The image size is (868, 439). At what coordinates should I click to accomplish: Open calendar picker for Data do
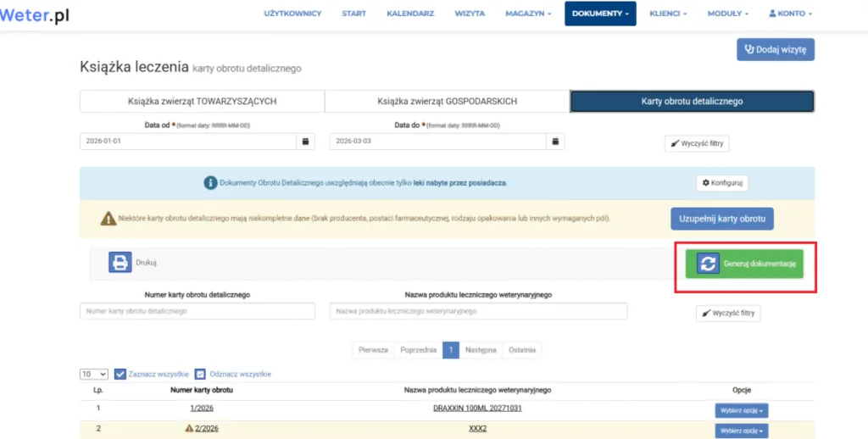(555, 142)
